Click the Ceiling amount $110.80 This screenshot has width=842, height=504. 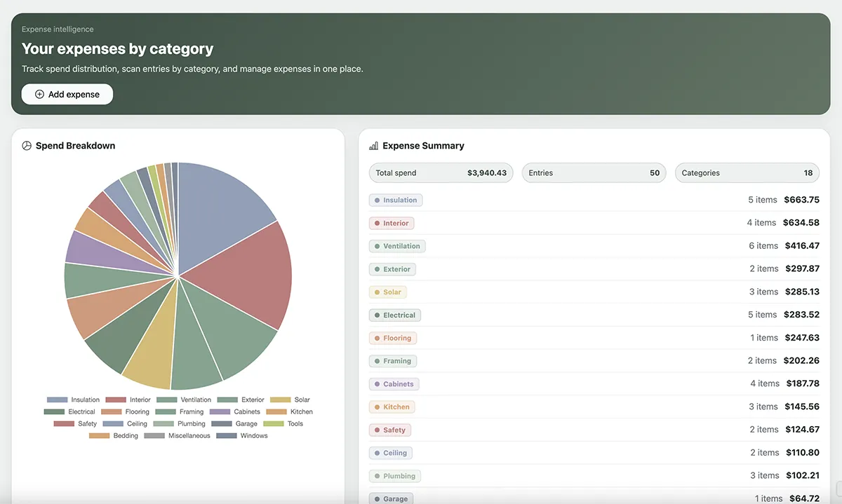point(802,453)
